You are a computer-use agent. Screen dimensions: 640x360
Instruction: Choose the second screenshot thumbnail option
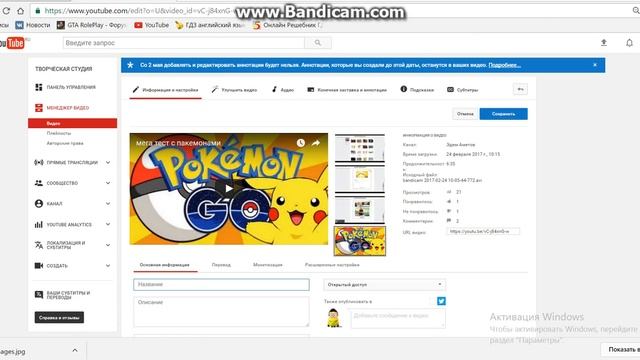click(x=360, y=179)
